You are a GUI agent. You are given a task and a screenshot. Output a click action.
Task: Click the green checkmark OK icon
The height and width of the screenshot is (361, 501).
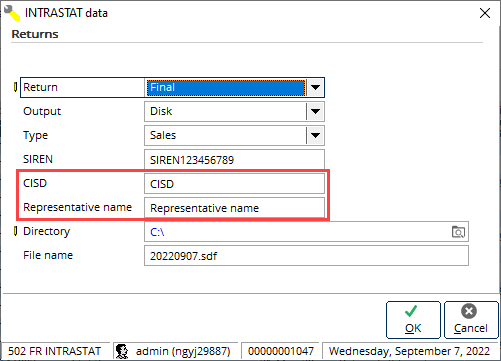(411, 311)
